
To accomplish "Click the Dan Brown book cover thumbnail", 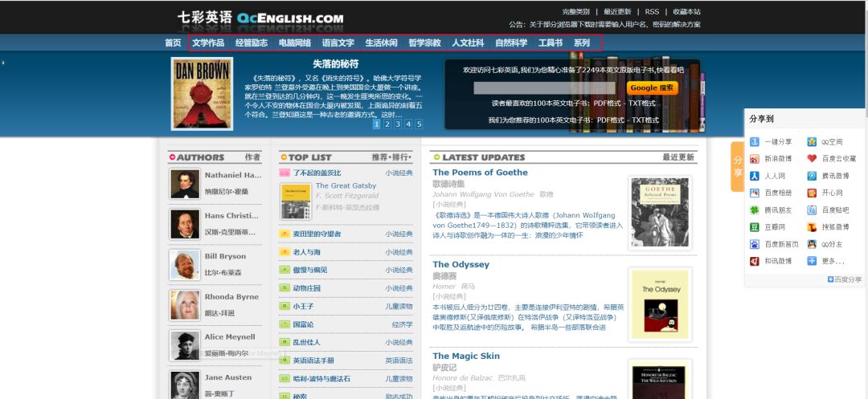I will tap(202, 93).
